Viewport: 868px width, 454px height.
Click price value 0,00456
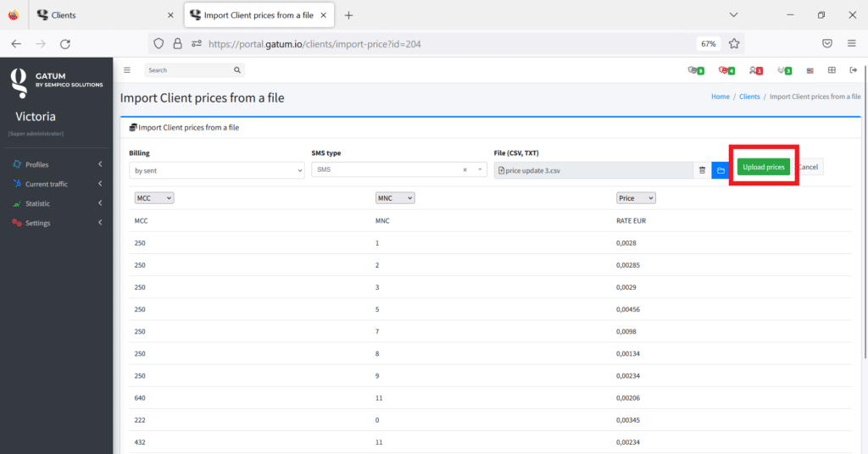point(628,309)
